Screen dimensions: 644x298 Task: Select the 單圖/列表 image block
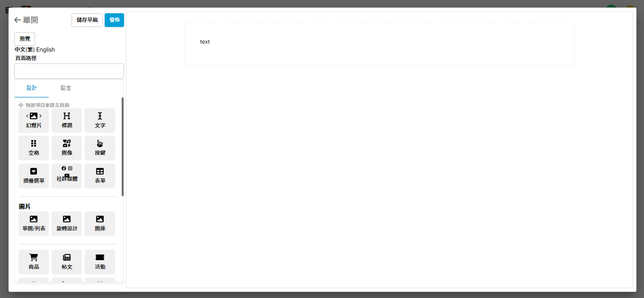click(33, 223)
